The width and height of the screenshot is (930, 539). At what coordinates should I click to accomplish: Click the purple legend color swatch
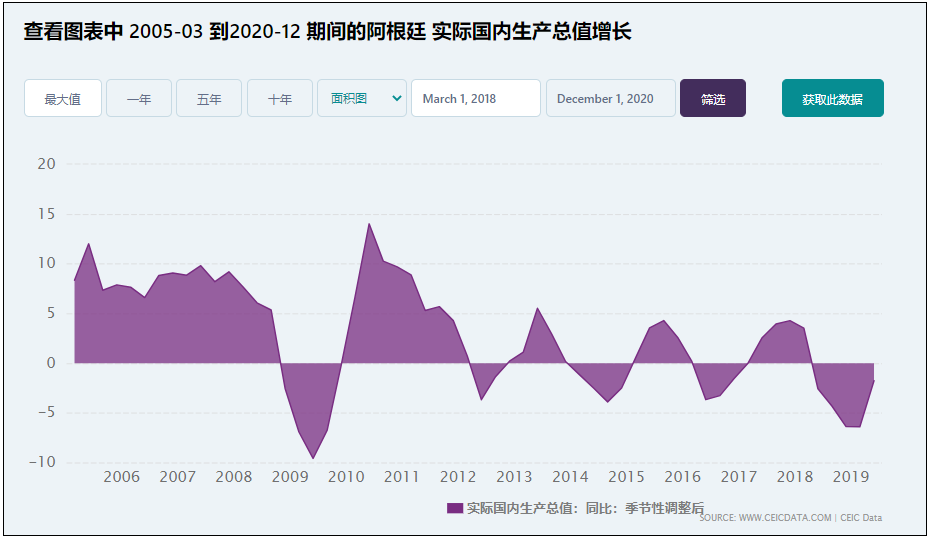tap(454, 508)
